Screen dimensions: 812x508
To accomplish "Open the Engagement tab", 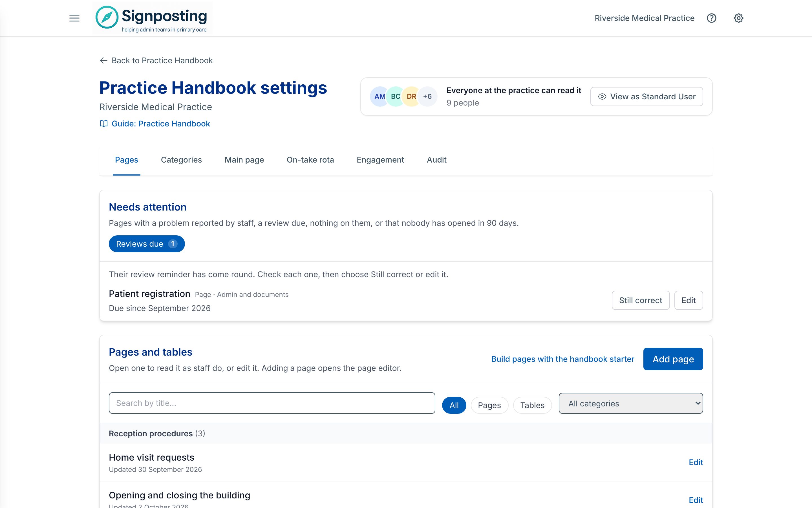I will point(380,160).
